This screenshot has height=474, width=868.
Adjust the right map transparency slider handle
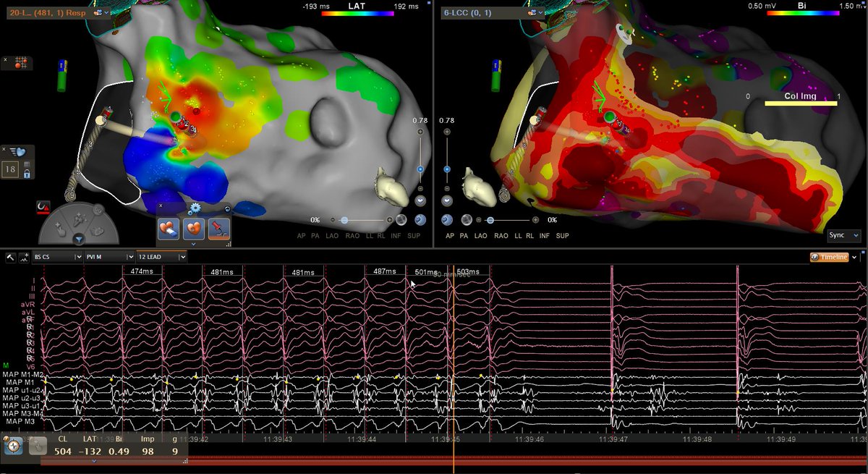490,220
